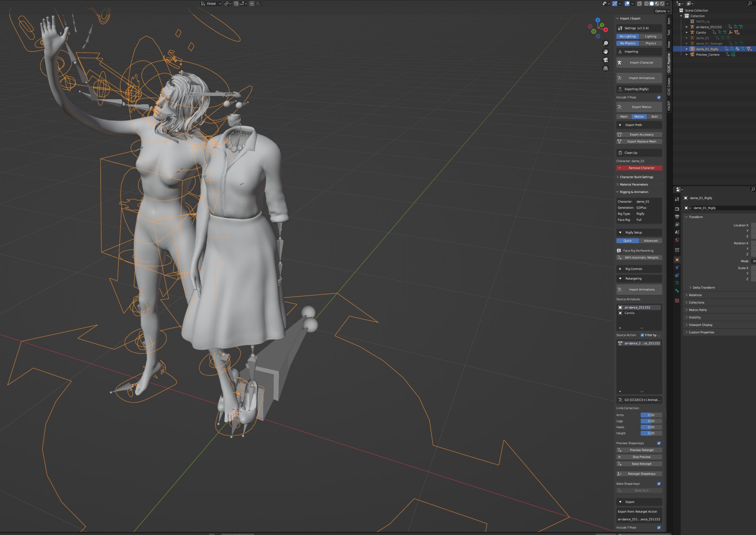Toggle the snap magnet icon
756x535 pixels.
[x=236, y=3]
